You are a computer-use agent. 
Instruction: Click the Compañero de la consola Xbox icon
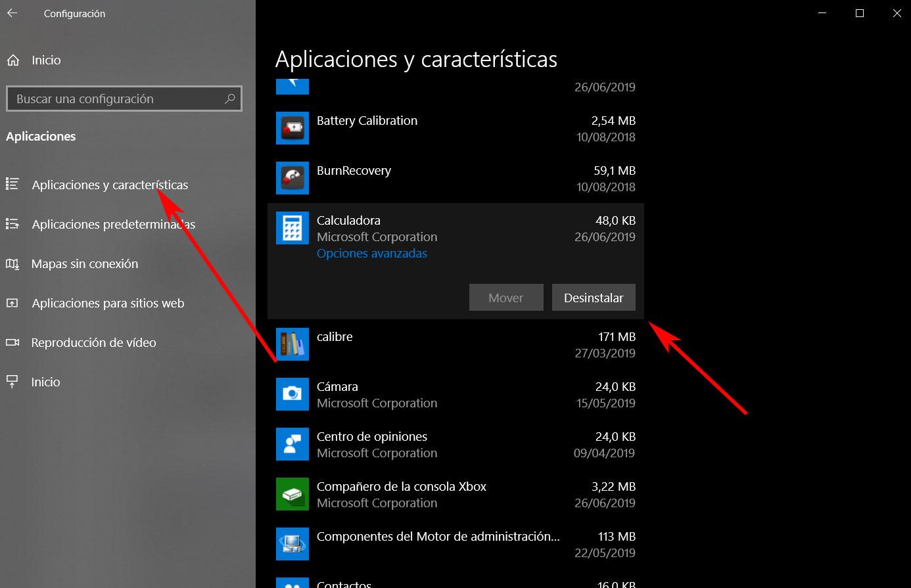coord(292,494)
